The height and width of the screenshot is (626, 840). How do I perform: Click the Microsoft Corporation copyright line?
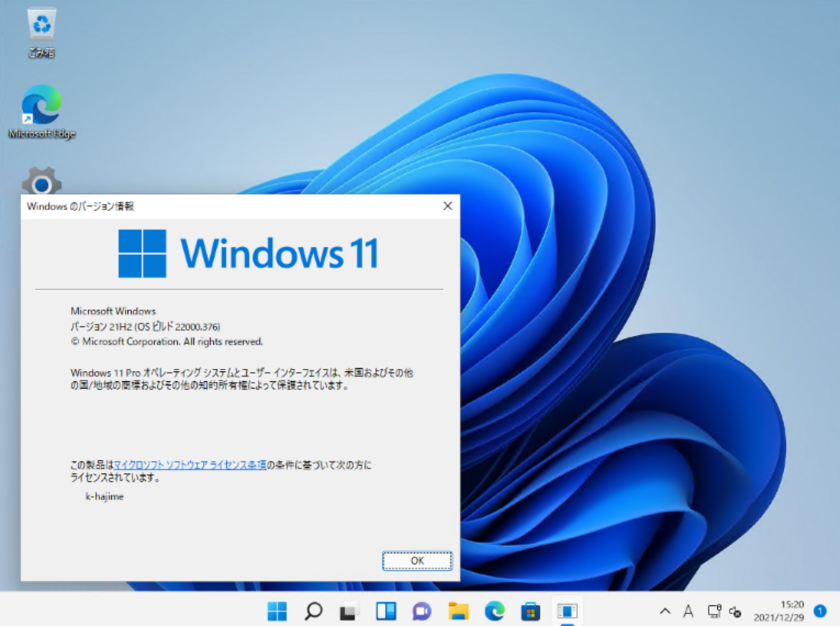point(167,341)
